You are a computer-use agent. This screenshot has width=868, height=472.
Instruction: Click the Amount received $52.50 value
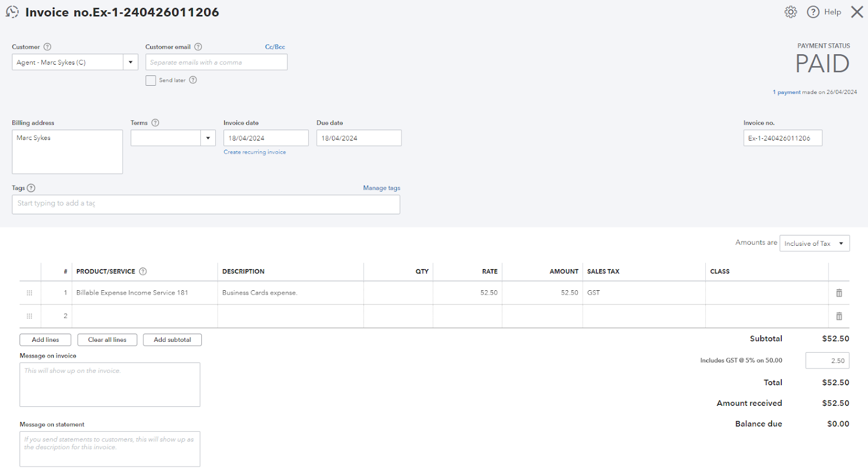(x=835, y=403)
